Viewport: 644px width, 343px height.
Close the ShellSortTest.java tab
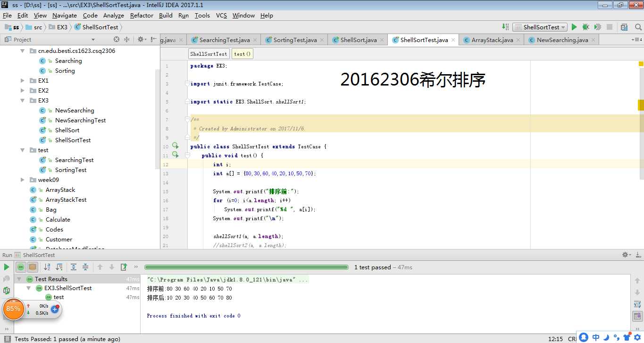pyautogui.click(x=453, y=40)
